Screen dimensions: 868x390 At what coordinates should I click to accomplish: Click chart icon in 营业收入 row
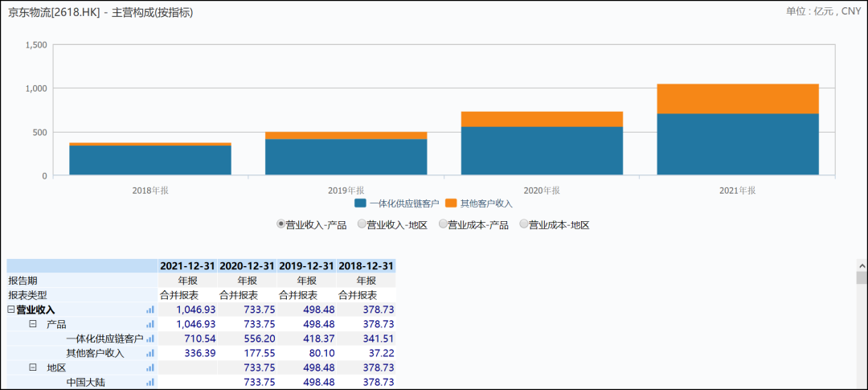coord(150,310)
